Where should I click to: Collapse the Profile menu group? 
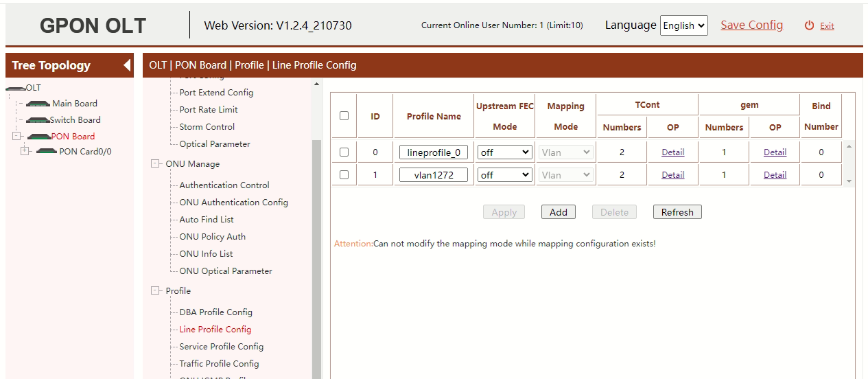click(x=156, y=290)
